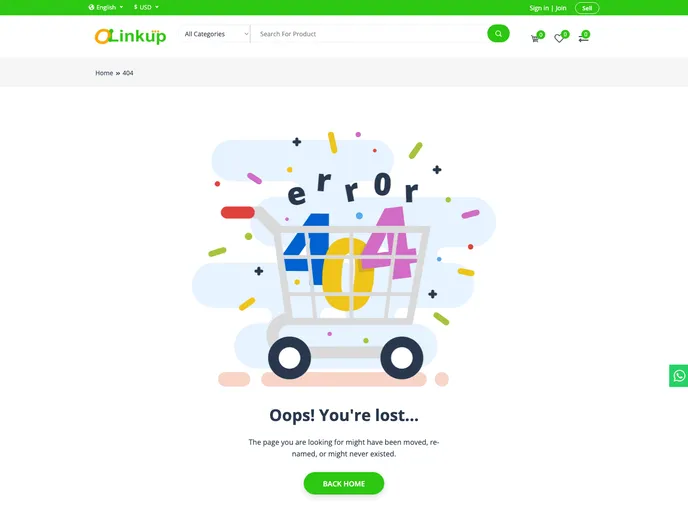Click the Sign in link

point(539,8)
